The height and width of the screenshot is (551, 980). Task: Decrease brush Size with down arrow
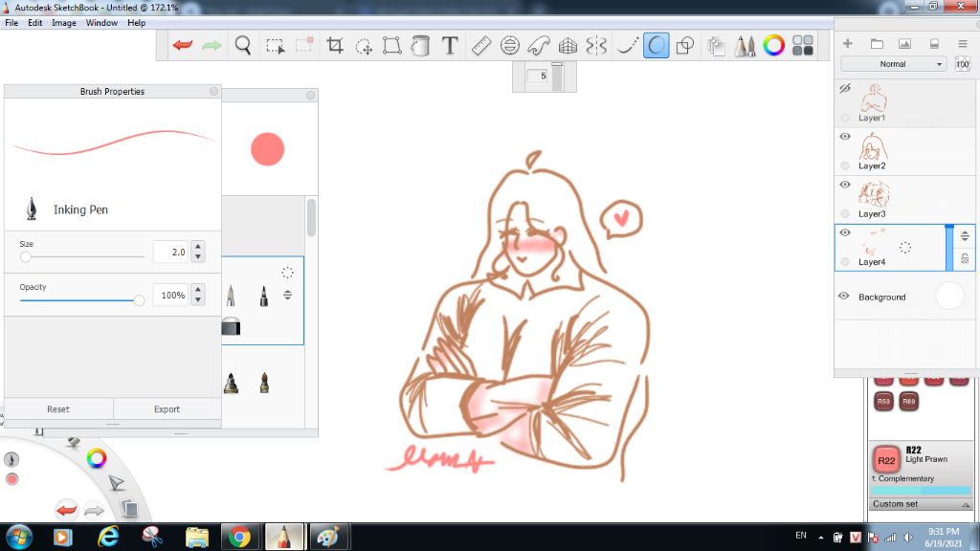coord(198,256)
